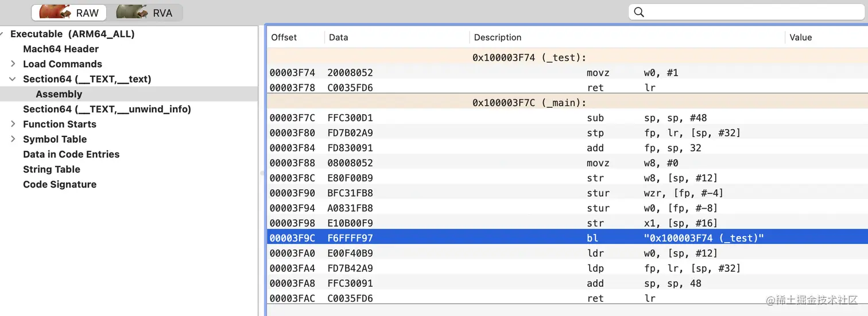Select the 0x100003F74 (_test) header row
The width and height of the screenshot is (868, 316).
[x=567, y=57]
